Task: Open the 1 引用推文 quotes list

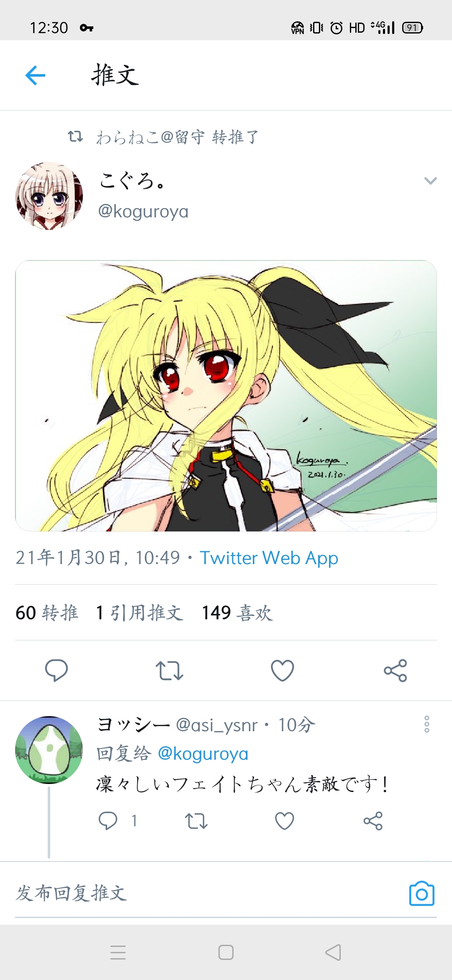Action: pyautogui.click(x=140, y=613)
